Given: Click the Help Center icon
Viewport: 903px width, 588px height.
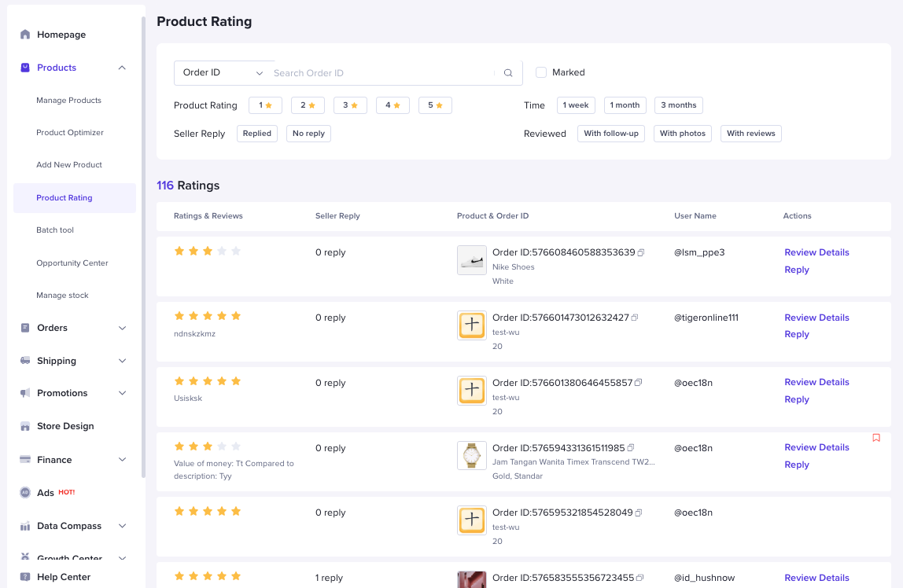Looking at the screenshot, I should pos(25,577).
